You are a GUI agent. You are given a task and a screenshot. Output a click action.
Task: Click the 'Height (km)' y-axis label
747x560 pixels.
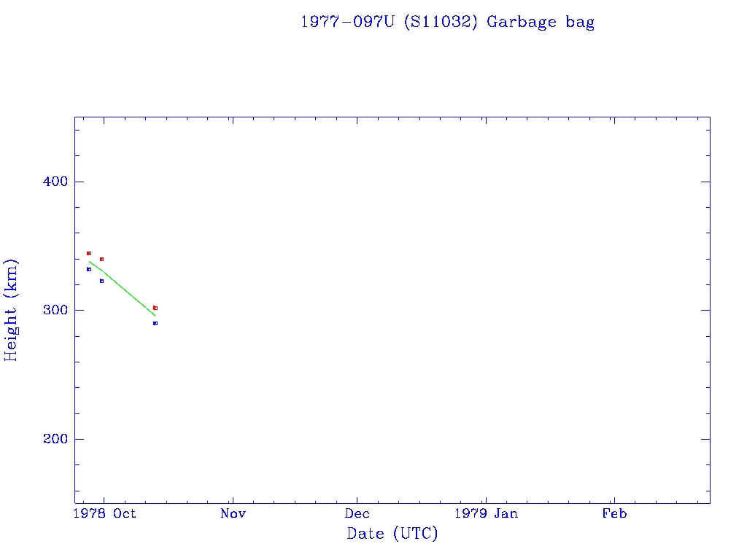[x=11, y=310]
